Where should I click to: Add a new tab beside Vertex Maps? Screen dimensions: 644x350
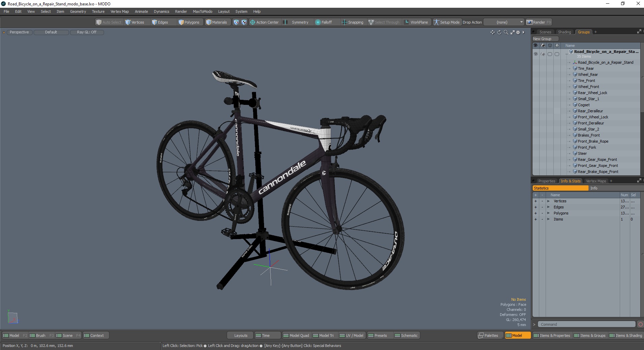611,181
